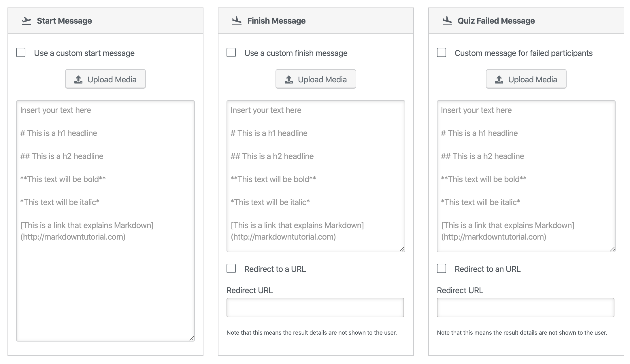Viewport: 630px width, 364px height.
Task: Click upload icon in Finish Message panel
Action: coord(289,79)
